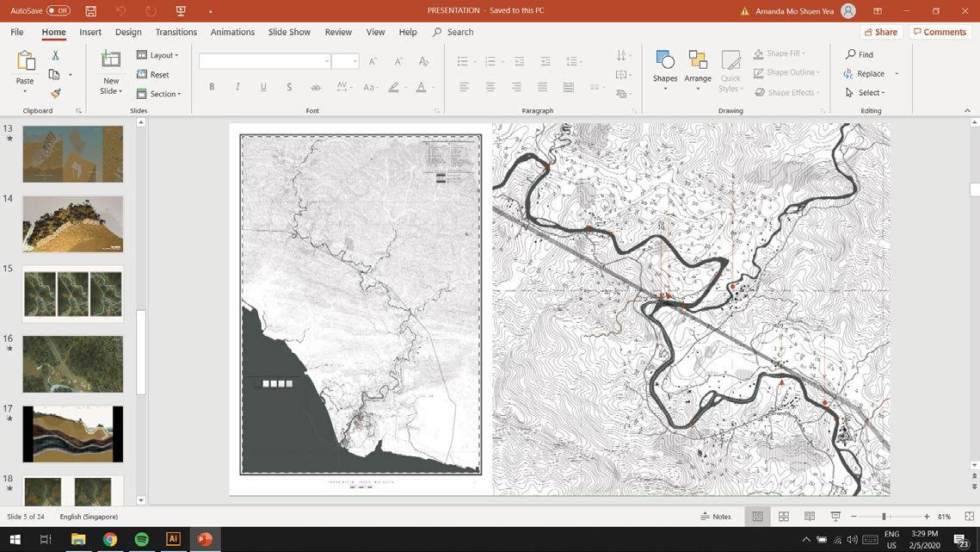Open the font name dropdown

[327, 61]
